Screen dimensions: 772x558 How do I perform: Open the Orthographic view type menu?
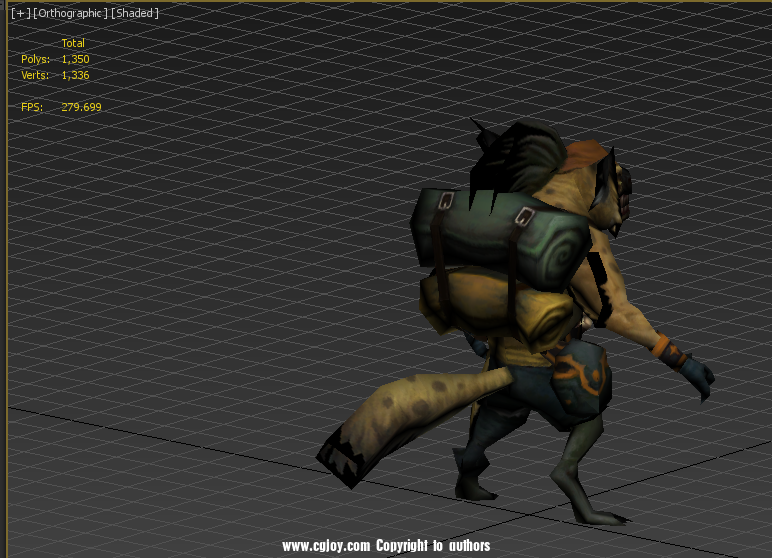[70, 13]
